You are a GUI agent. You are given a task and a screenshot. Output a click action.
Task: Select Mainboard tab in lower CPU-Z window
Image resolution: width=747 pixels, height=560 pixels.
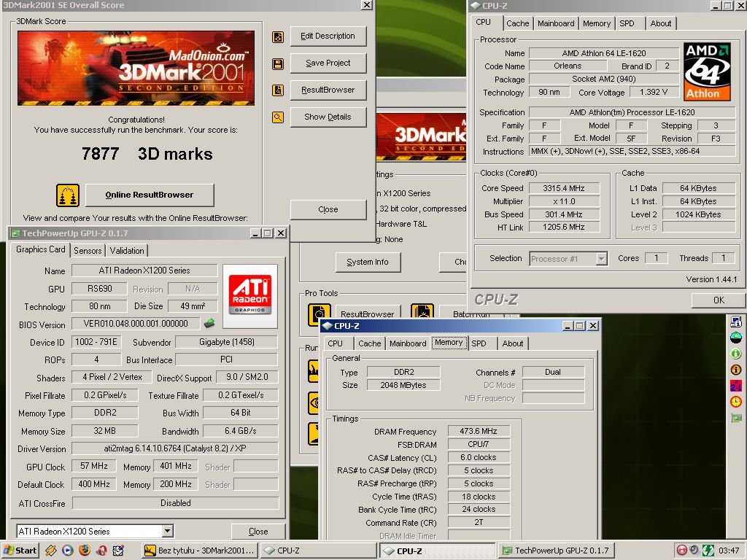(408, 343)
